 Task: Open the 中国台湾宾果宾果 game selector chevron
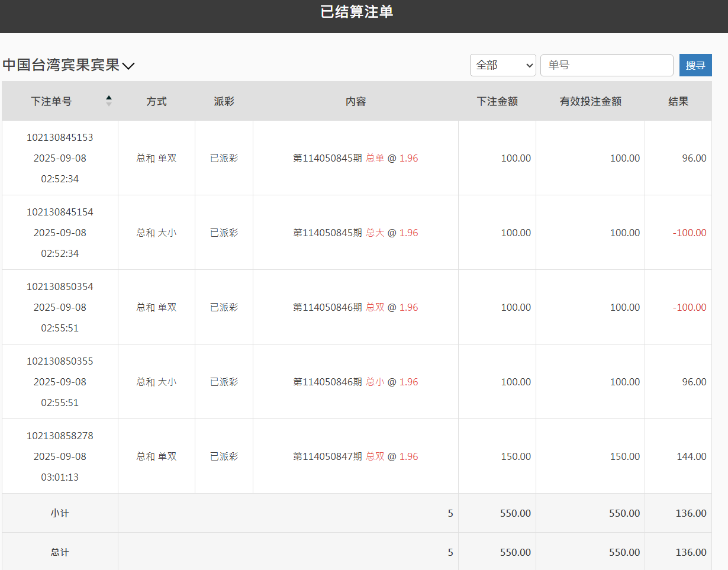(x=128, y=65)
